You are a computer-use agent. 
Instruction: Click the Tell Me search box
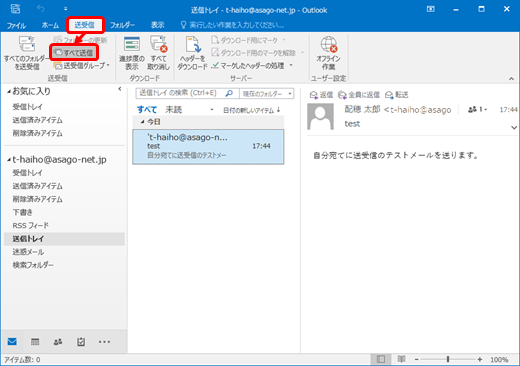point(233,25)
